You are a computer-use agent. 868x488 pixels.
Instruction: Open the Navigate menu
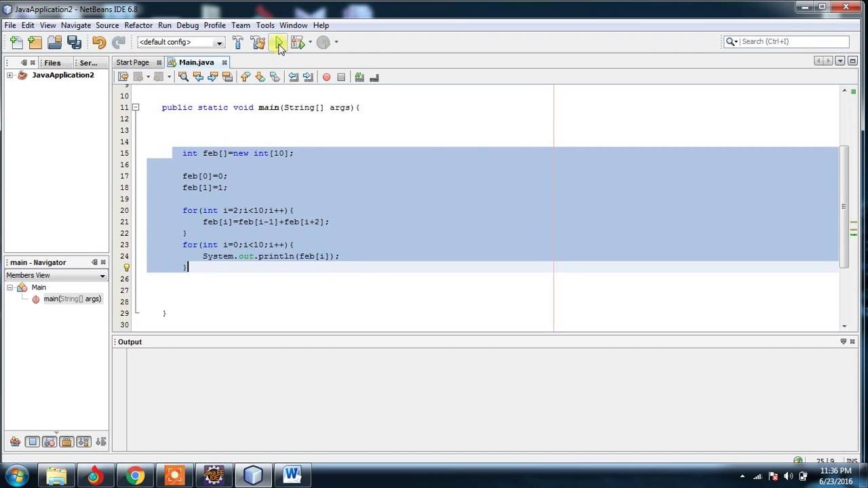click(76, 25)
